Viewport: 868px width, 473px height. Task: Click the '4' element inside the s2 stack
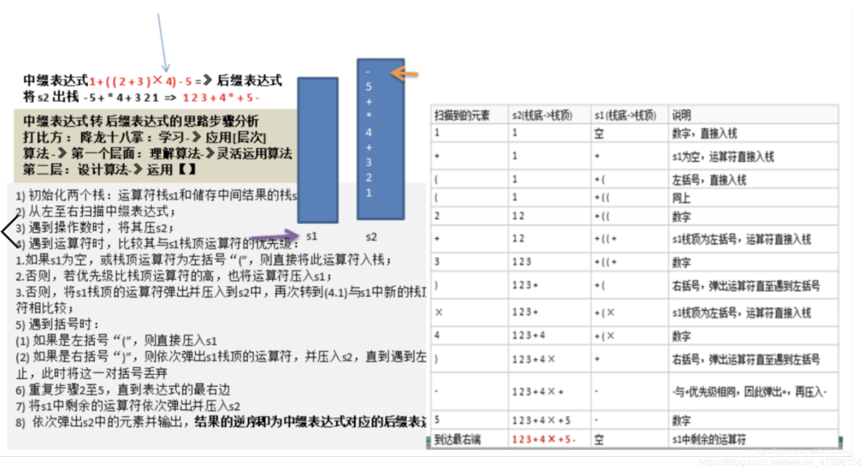point(369,133)
